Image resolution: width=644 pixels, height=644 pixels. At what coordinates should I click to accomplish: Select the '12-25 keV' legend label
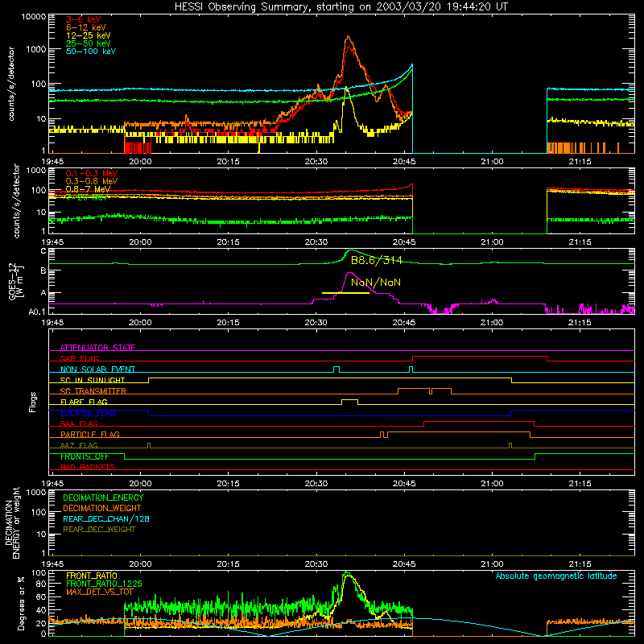click(x=88, y=35)
